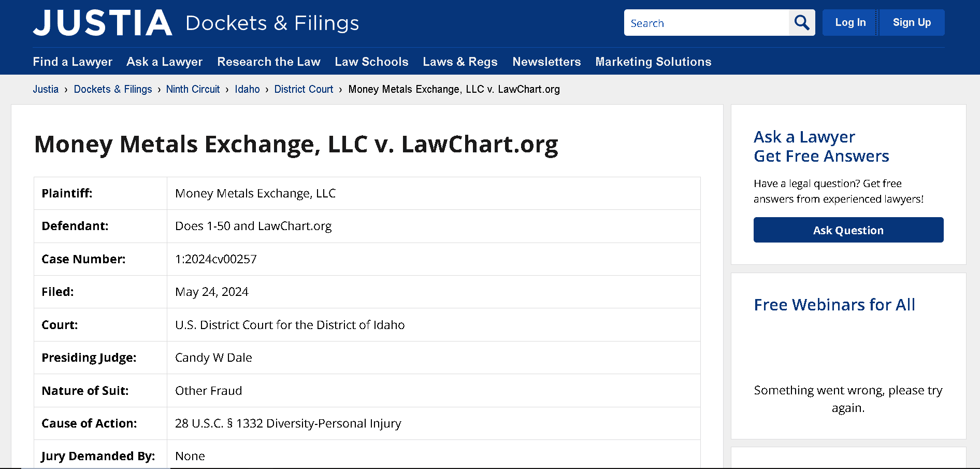Click presiding judge Candy W Dale
The width and height of the screenshot is (980, 469).
click(x=213, y=358)
